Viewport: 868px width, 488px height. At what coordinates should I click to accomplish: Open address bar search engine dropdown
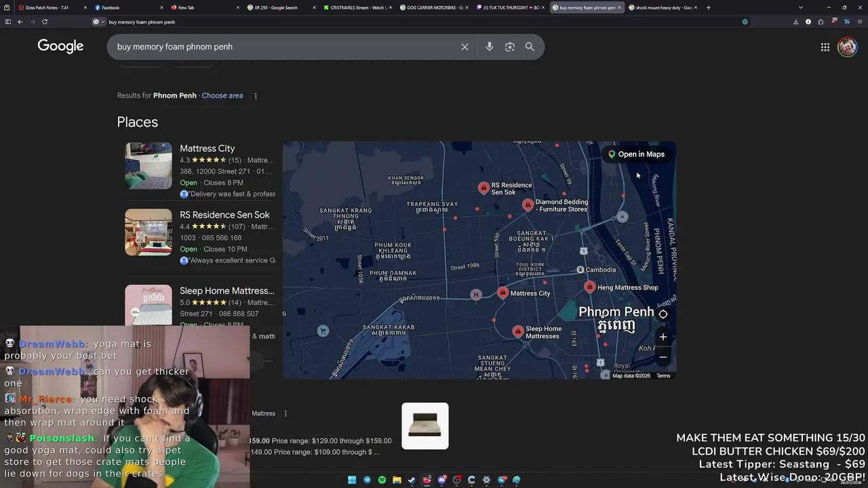pyautogui.click(x=99, y=22)
